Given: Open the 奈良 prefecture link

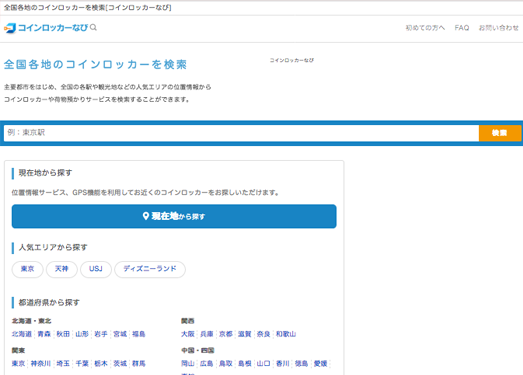Looking at the screenshot, I should pos(264,334).
